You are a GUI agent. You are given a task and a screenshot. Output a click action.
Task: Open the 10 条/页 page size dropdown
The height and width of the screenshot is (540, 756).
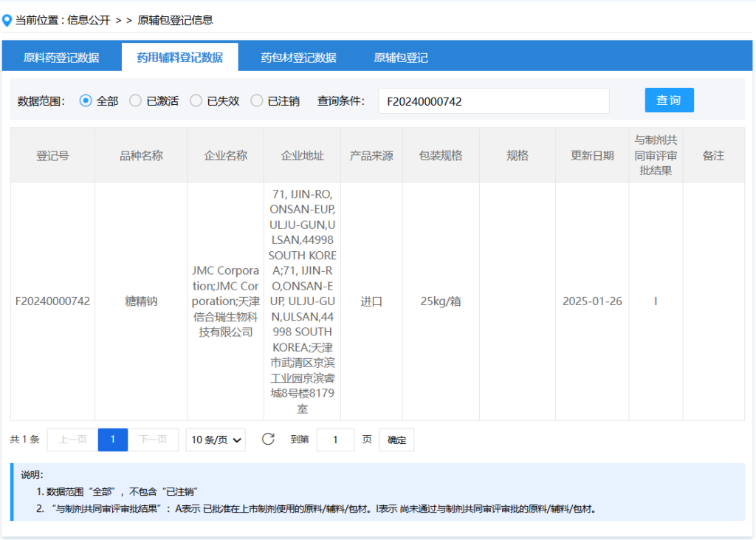[216, 440]
